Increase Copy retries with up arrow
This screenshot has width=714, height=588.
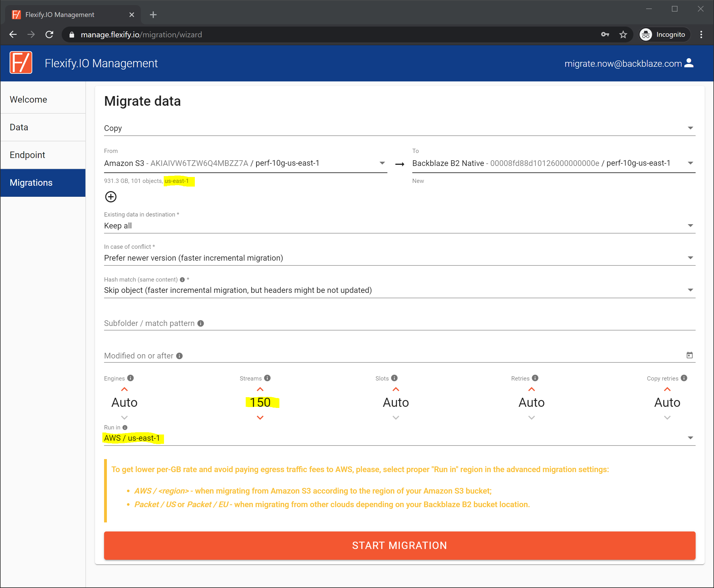(667, 390)
